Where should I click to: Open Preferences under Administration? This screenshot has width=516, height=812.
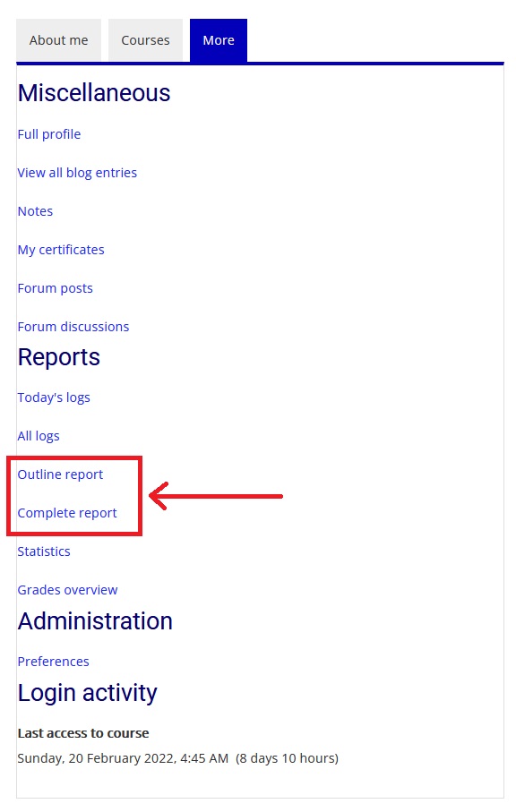pyautogui.click(x=54, y=662)
